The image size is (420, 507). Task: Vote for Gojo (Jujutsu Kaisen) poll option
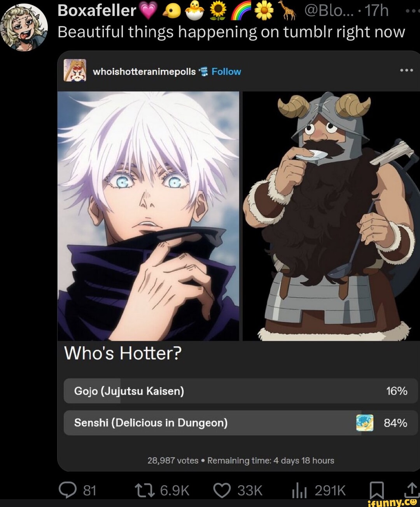pyautogui.click(x=241, y=391)
